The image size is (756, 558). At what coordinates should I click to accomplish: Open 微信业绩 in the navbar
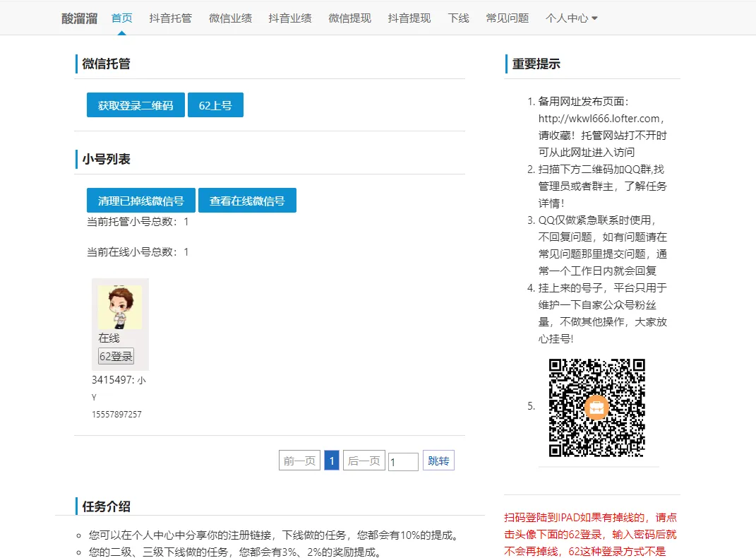[230, 18]
